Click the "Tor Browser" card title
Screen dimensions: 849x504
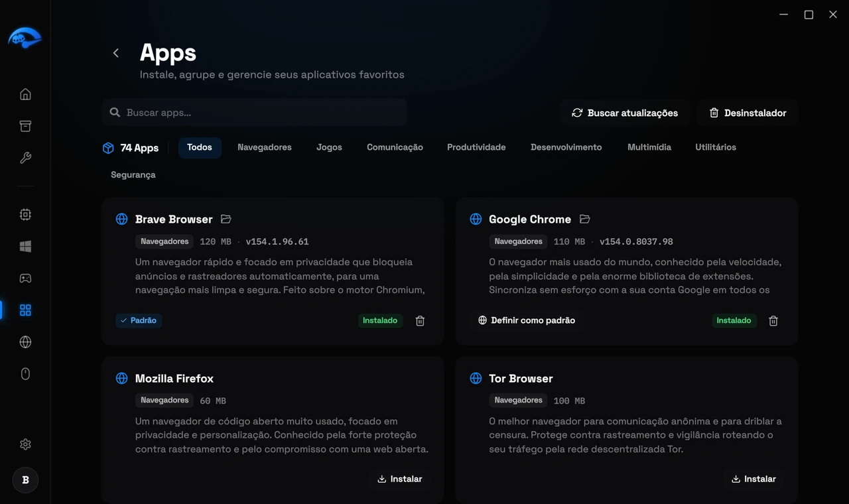click(x=521, y=379)
